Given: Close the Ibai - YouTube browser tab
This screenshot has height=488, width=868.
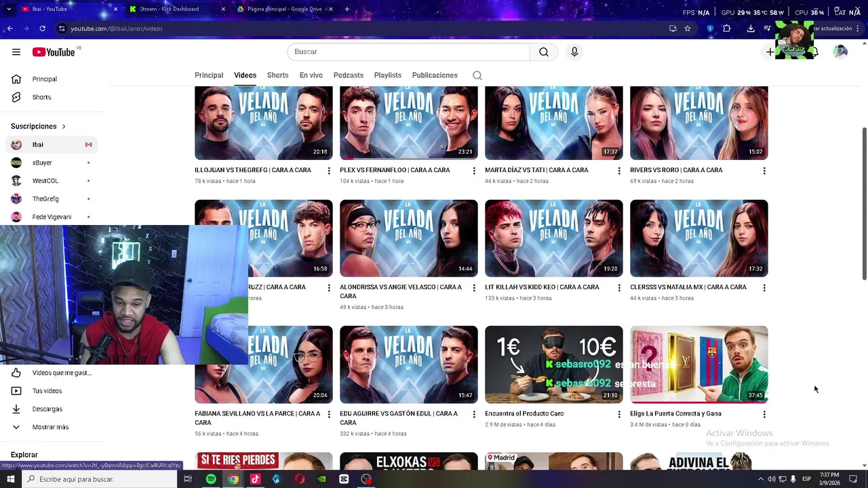Looking at the screenshot, I should (x=115, y=9).
